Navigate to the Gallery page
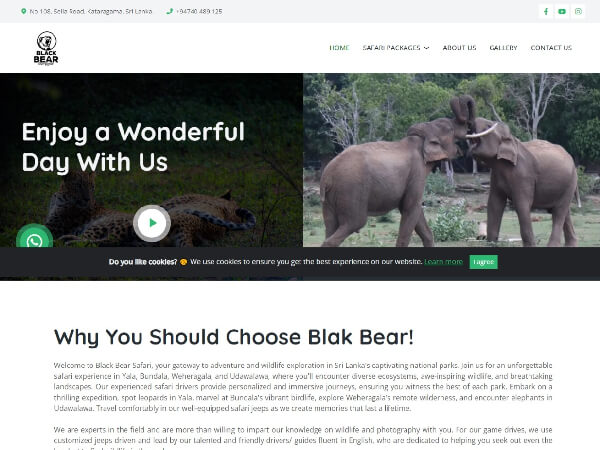Screen dimensions: 600x450 503,48
